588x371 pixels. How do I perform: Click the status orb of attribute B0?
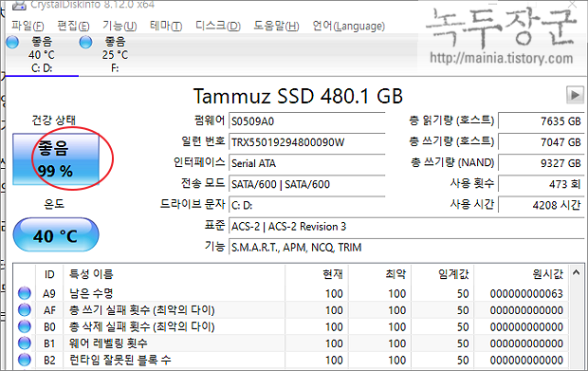point(25,326)
